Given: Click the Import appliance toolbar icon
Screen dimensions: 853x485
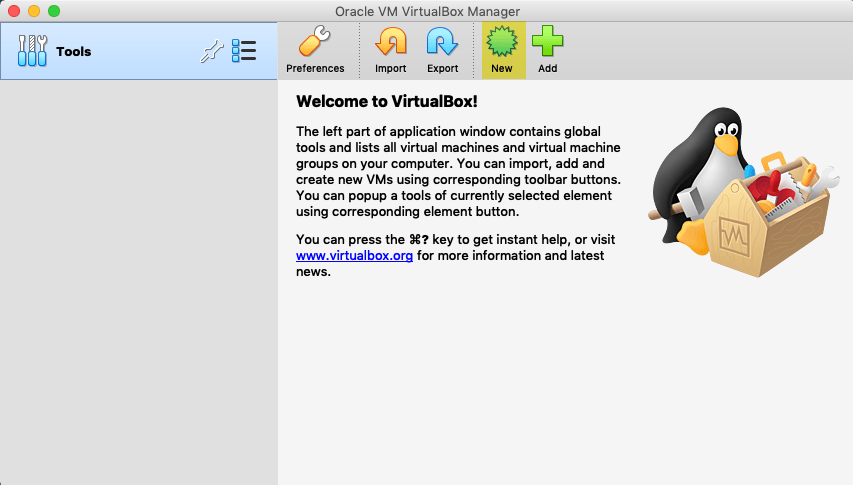Looking at the screenshot, I should coord(391,50).
